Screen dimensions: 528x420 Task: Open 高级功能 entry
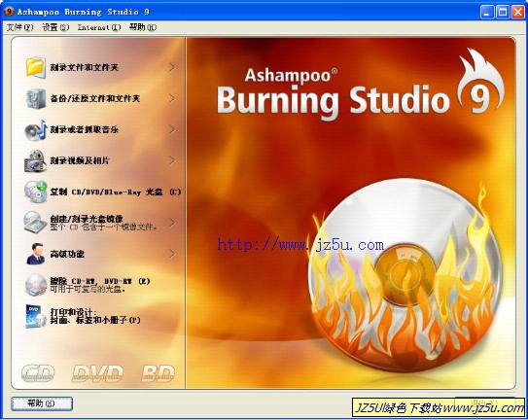[67, 254]
